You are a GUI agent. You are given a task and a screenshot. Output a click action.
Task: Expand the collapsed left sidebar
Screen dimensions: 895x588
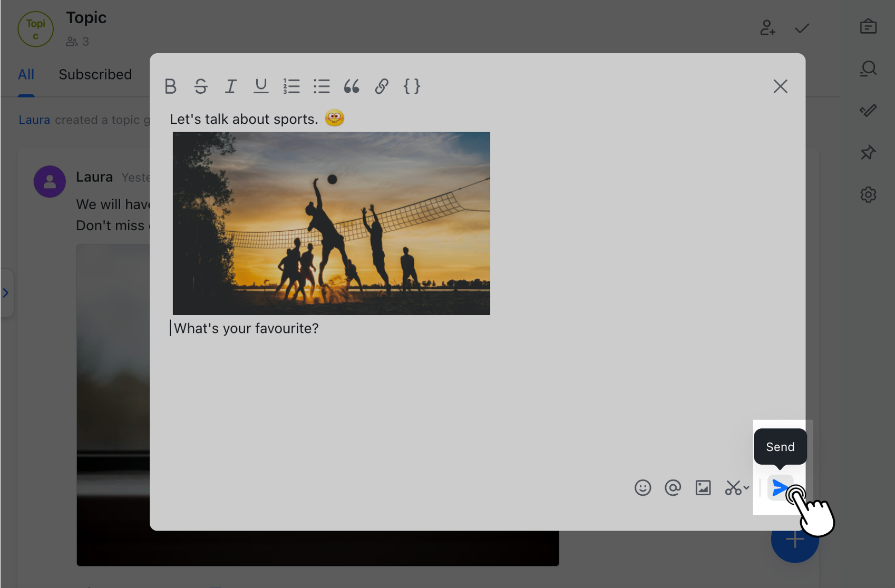(6, 293)
